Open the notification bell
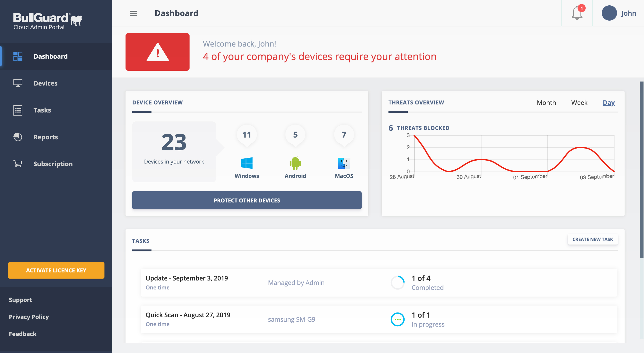Image resolution: width=644 pixels, height=353 pixels. coord(577,13)
